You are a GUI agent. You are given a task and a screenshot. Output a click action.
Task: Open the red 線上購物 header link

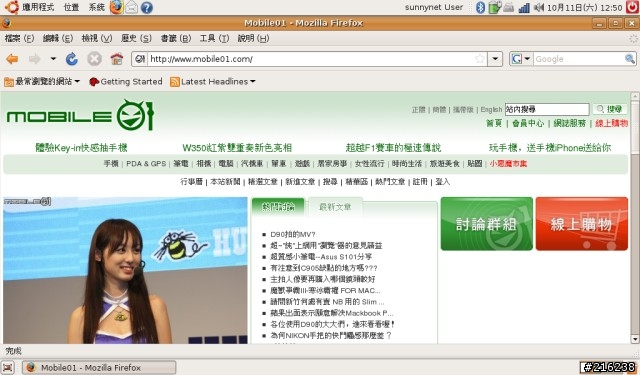[x=611, y=123]
